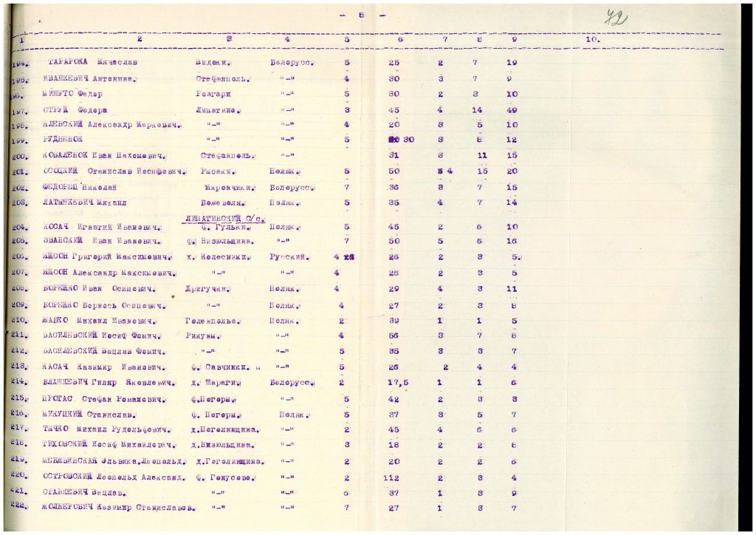Select "ВАСИЛЕВСКИЙ Вацлав Фомич"
The height and width of the screenshot is (535, 756).
tap(104, 351)
